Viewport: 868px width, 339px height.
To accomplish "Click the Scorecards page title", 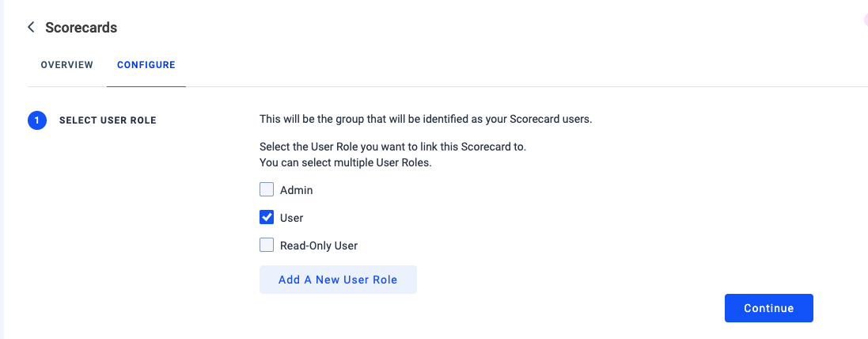I will tap(81, 28).
